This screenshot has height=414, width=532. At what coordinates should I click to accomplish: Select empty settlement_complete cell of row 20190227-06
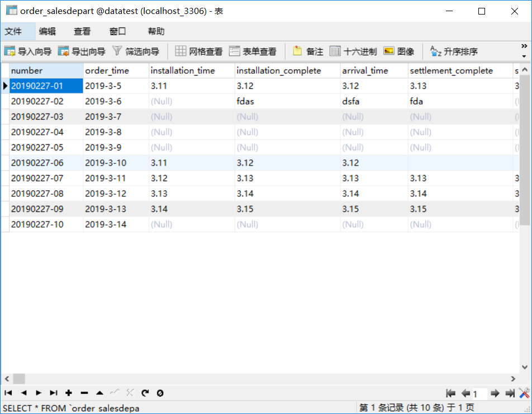pyautogui.click(x=460, y=163)
